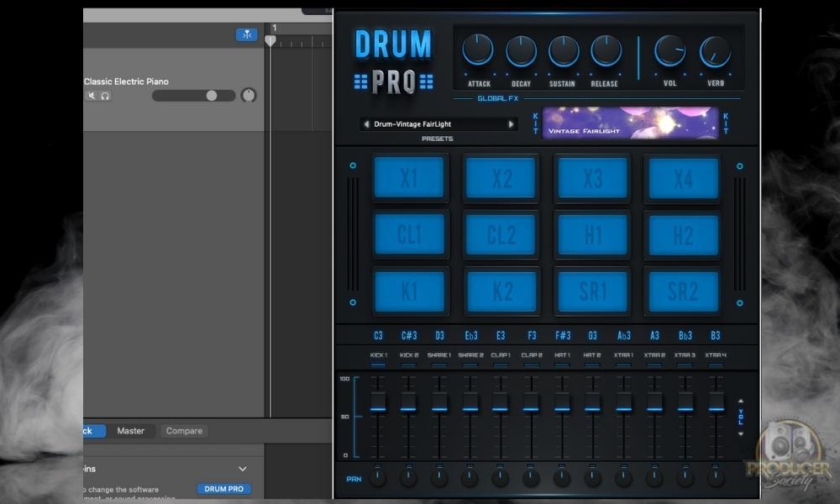Click the Snare 2 pan knob
This screenshot has height=504, width=840.
point(470,477)
